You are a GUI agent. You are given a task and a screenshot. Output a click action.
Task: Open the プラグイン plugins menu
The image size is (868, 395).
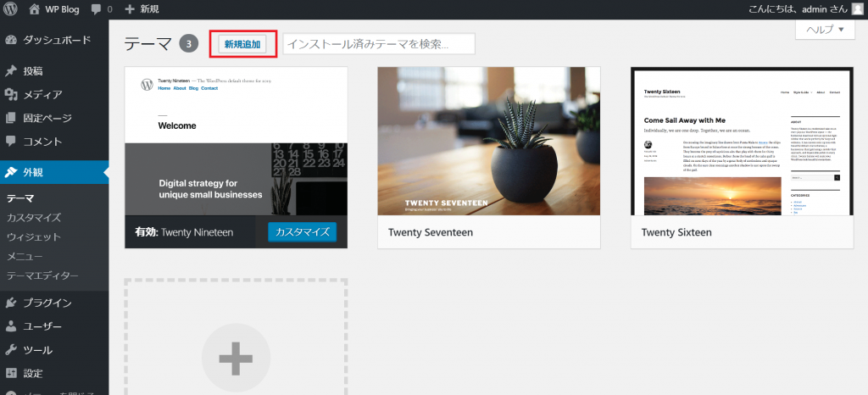click(47, 303)
